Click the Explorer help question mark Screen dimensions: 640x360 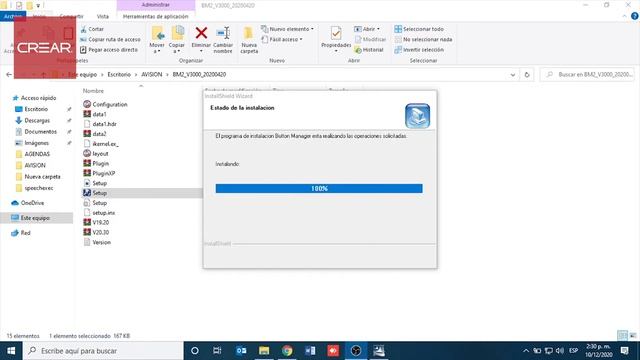[635, 16]
